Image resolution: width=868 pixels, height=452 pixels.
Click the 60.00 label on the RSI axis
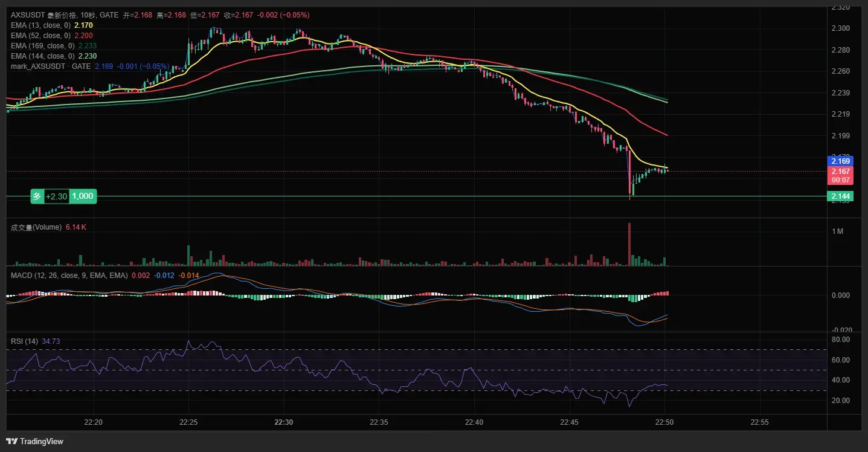[841, 360]
